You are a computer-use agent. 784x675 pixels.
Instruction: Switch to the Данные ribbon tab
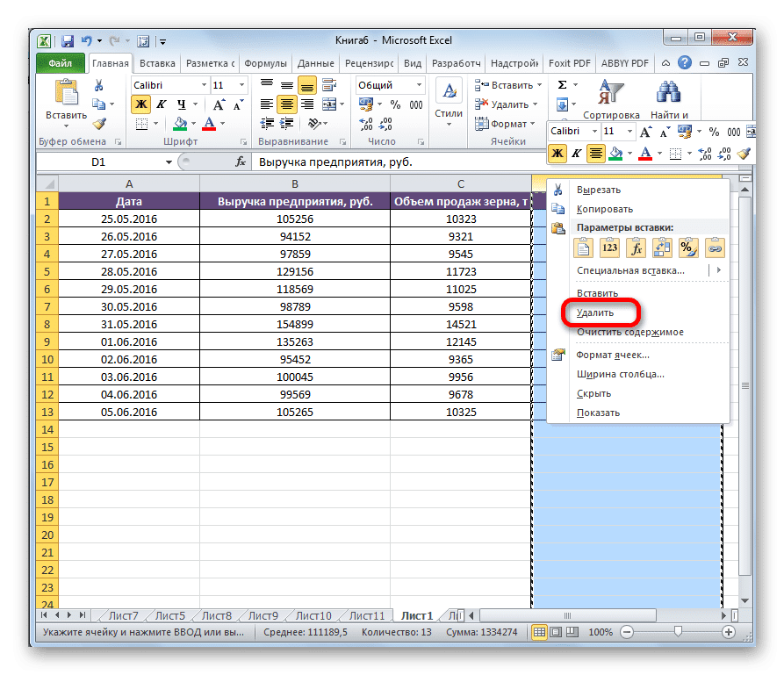click(315, 63)
